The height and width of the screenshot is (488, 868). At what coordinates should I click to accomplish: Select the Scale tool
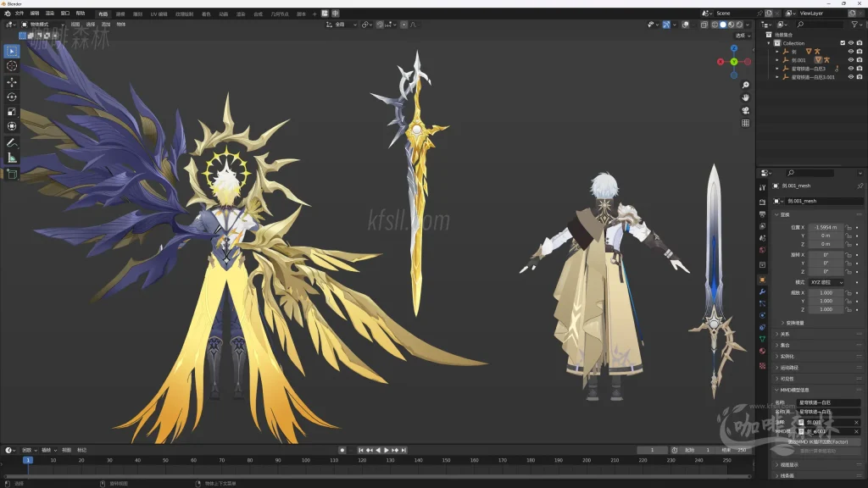(12, 112)
